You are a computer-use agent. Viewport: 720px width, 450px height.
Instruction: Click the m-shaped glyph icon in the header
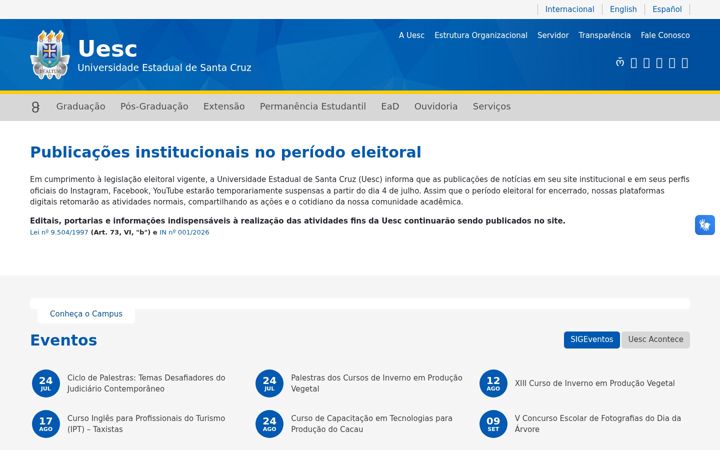pyautogui.click(x=620, y=62)
